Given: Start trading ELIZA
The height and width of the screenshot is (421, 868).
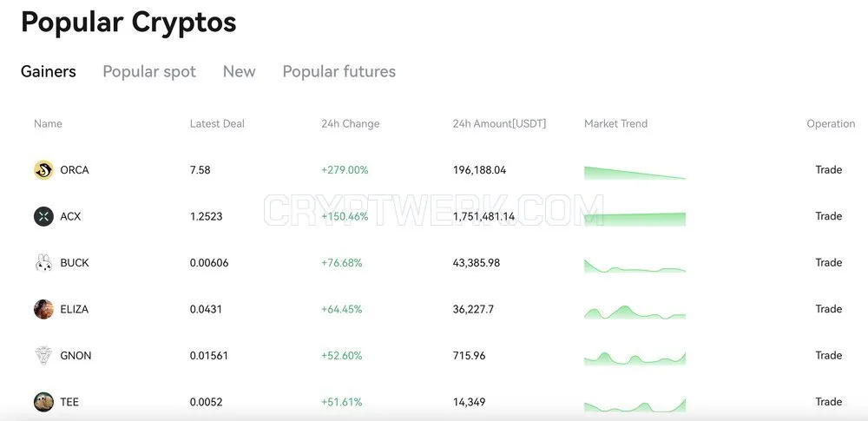Looking at the screenshot, I should (828, 309).
